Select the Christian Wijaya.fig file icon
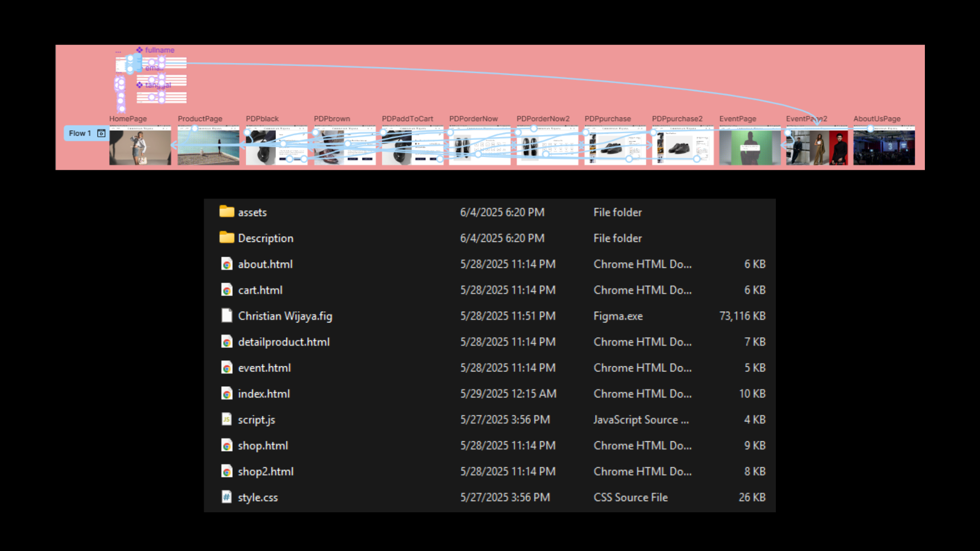 click(x=227, y=316)
